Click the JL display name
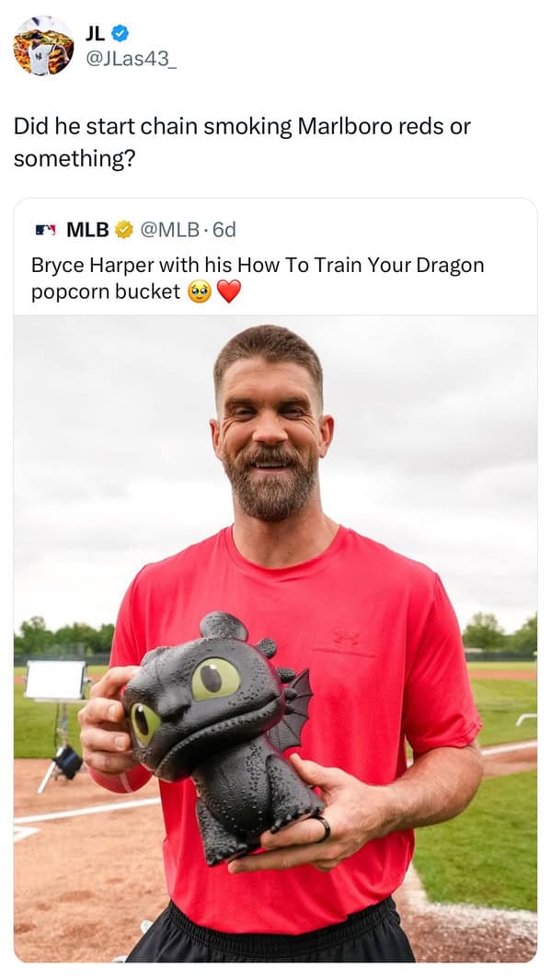Image resolution: width=551 pixels, height=980 pixels. (x=95, y=33)
